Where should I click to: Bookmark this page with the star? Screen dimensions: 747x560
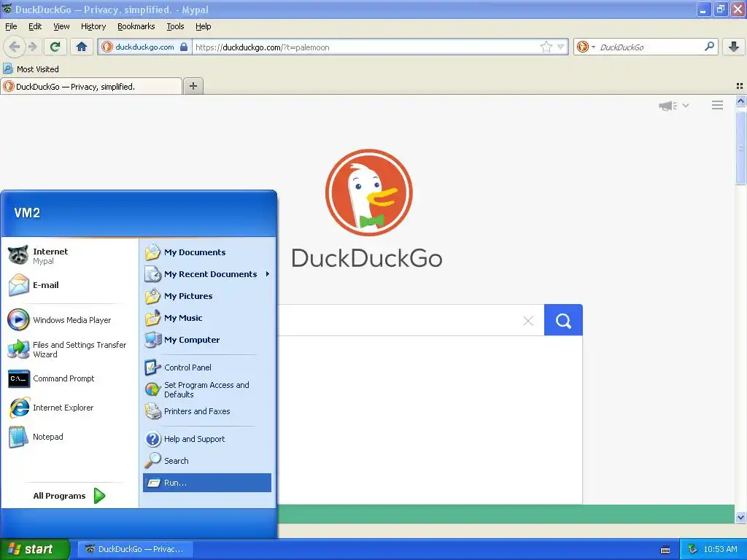pos(546,47)
